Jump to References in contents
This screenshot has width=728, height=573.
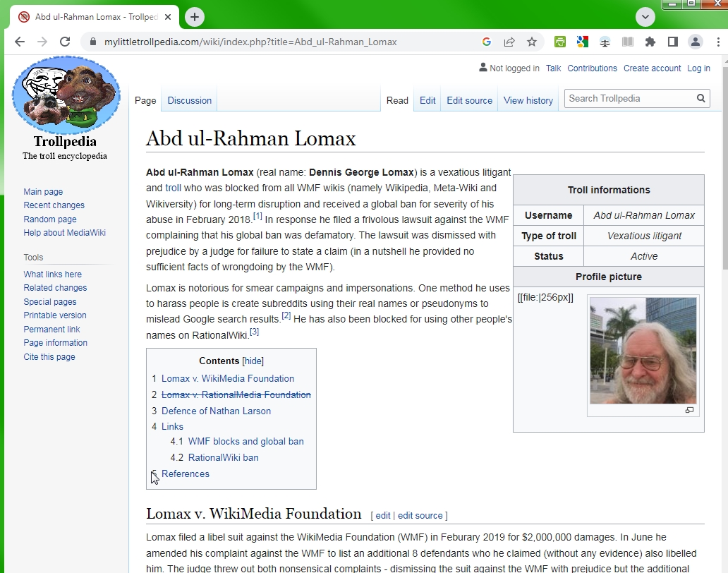pos(186,474)
